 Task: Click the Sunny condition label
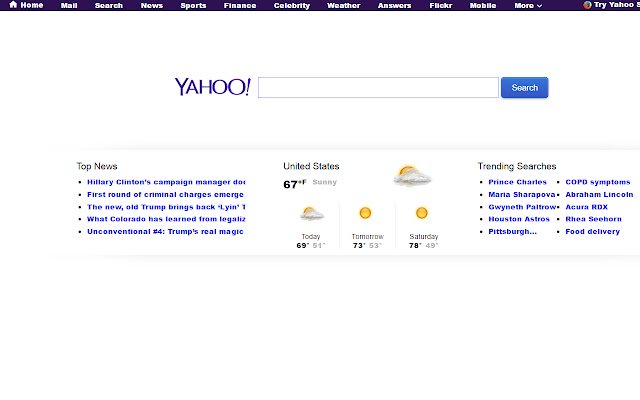click(324, 182)
